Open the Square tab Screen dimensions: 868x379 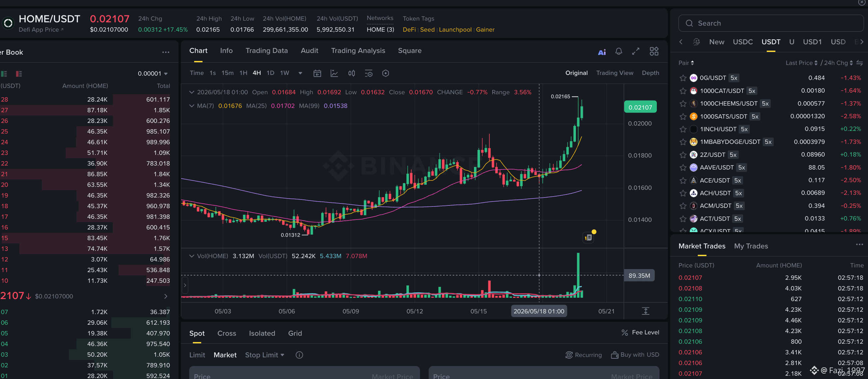tap(409, 51)
